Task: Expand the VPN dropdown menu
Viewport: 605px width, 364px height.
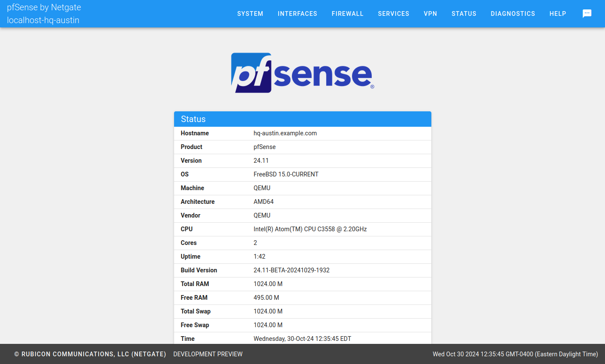Action: coord(430,14)
